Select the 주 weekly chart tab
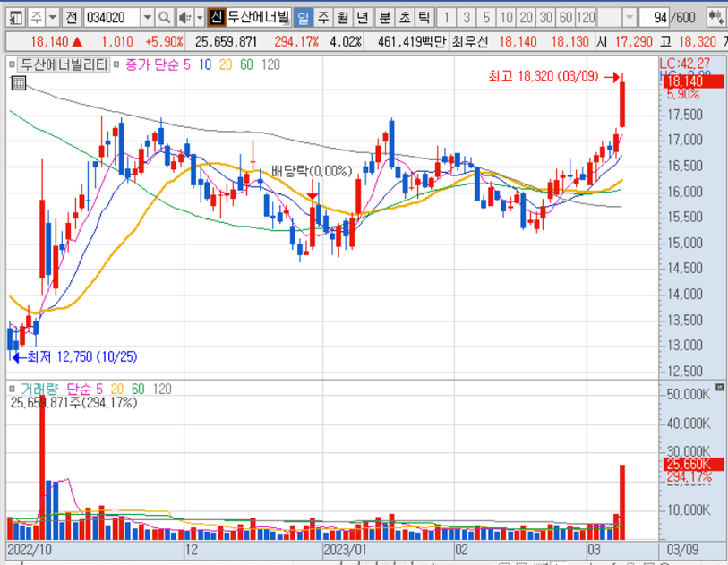728x565 pixels. [322, 18]
